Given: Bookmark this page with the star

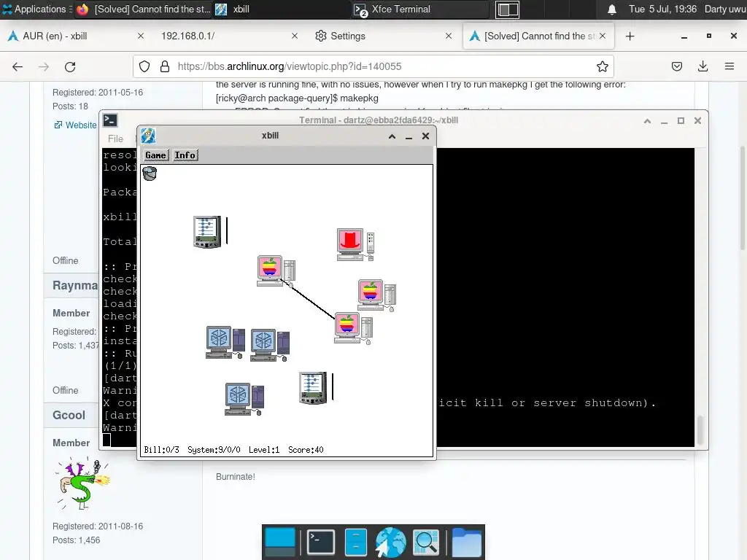Looking at the screenshot, I should tap(602, 66).
